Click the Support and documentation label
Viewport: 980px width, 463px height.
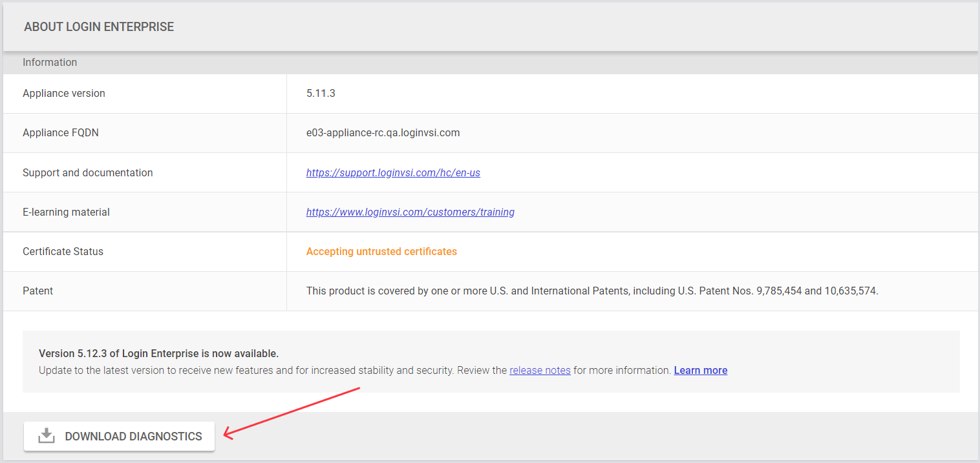pos(88,172)
